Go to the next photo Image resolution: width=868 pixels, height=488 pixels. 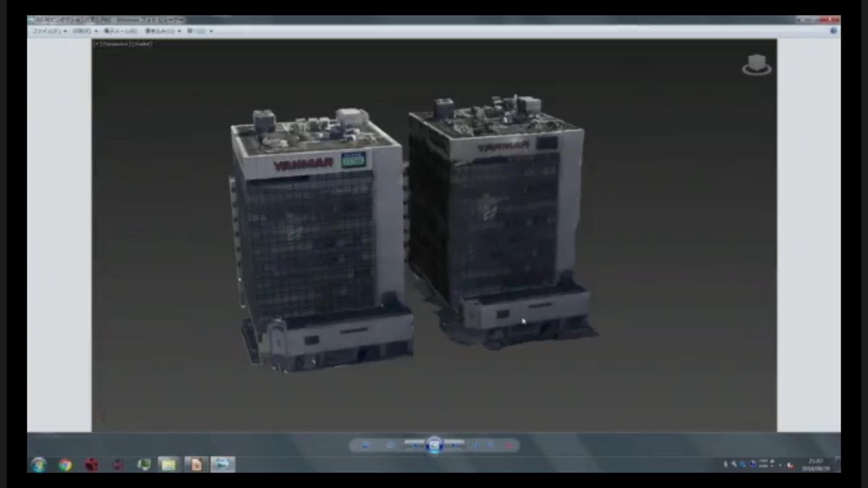455,445
